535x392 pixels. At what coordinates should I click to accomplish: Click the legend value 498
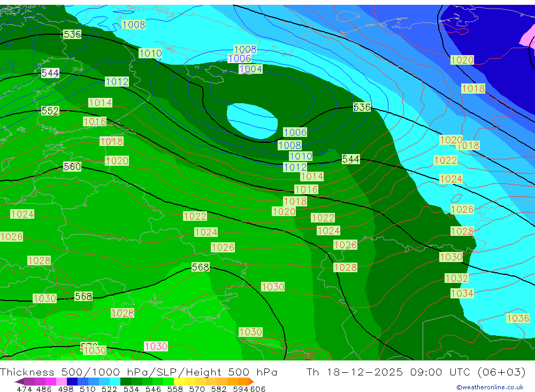pos(65,389)
